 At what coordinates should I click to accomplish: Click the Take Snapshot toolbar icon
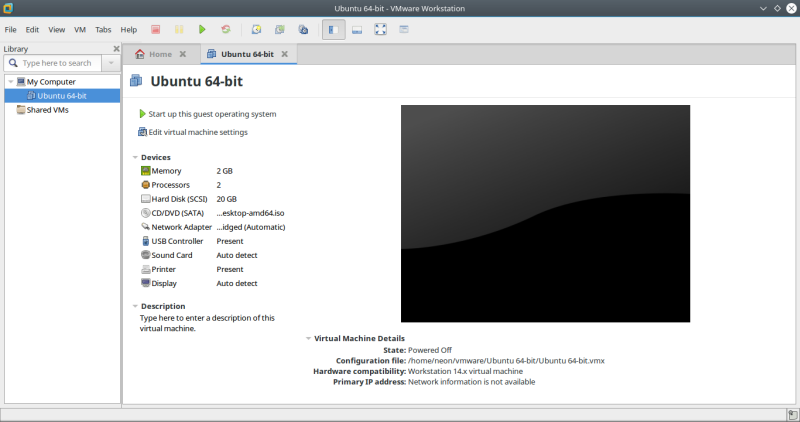(x=256, y=30)
